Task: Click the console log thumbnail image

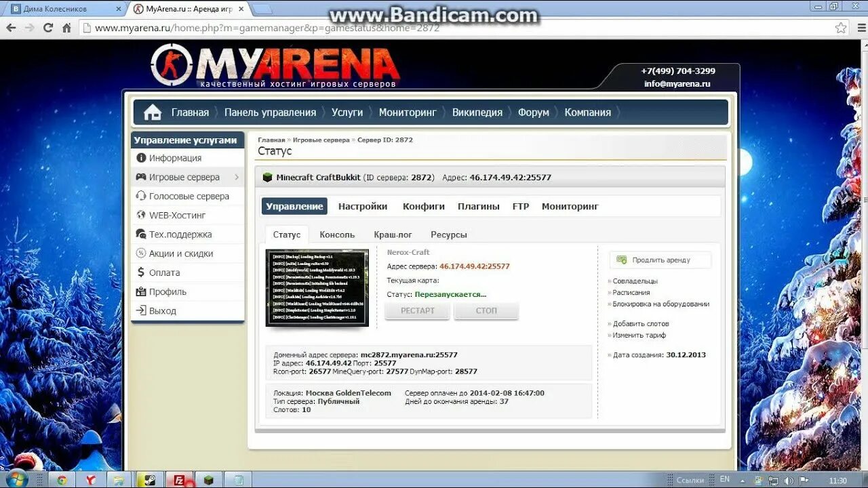Action: click(317, 288)
